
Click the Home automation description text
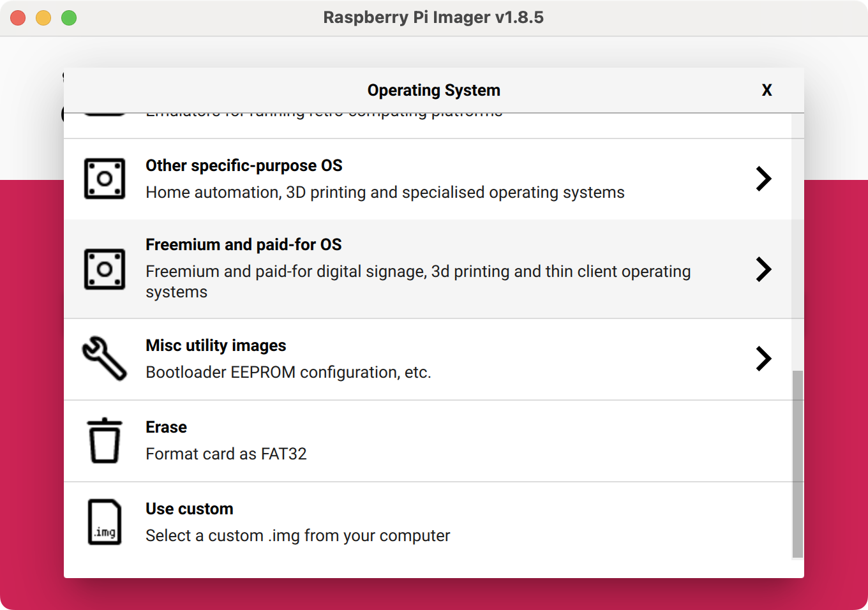385,192
